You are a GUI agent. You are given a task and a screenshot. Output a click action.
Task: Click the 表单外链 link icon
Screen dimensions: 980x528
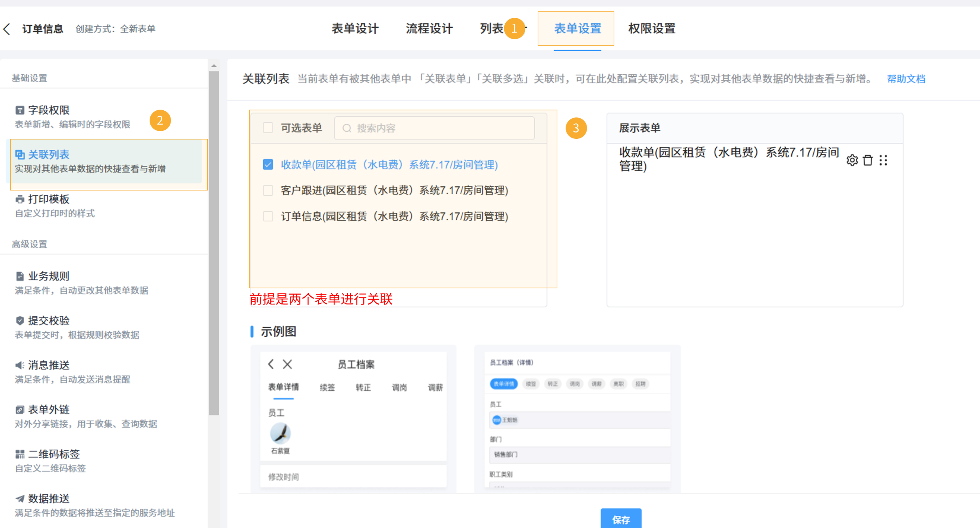tap(19, 410)
